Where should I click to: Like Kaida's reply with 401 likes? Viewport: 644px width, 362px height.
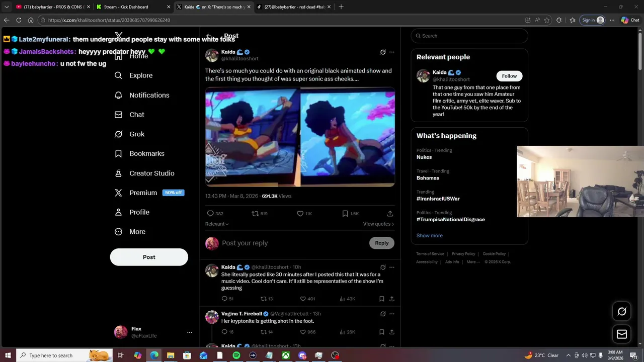(x=303, y=299)
